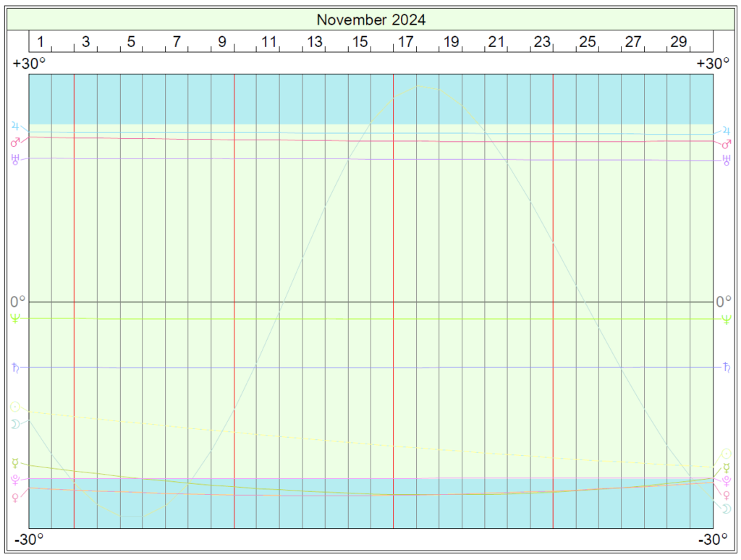
Task: Click the Jupiter glyph on the left edge
Action: [15, 127]
